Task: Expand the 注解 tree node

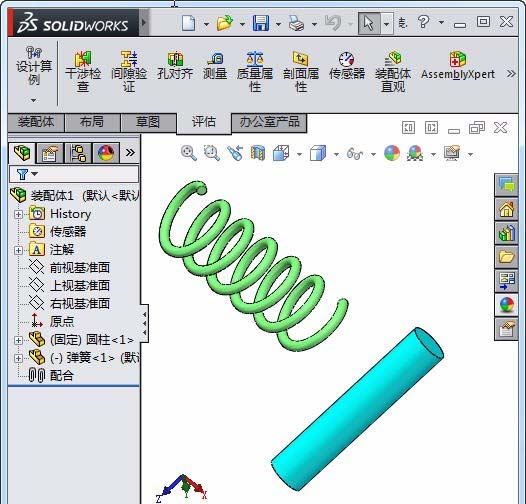Action: pos(18,250)
